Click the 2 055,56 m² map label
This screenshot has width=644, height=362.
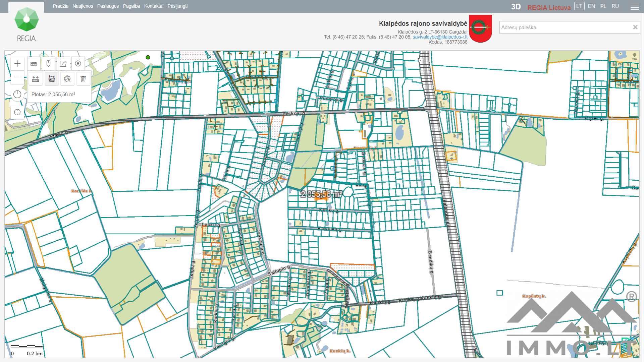tap(321, 194)
